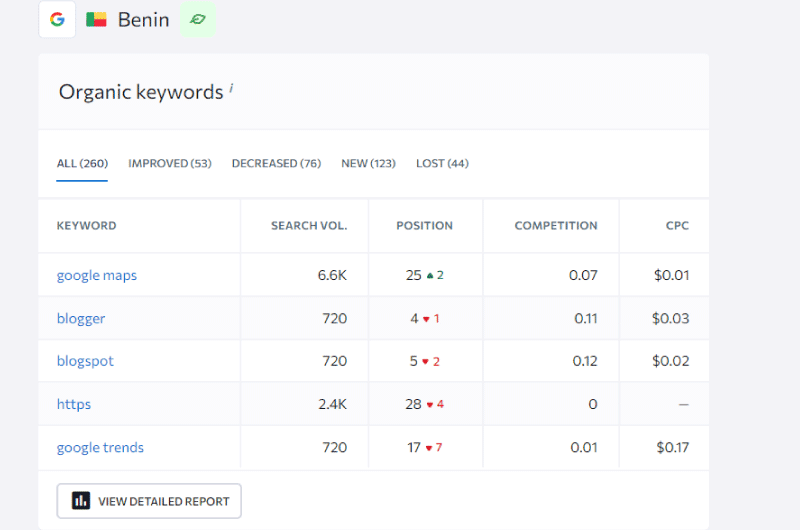Click the COMPETITION column header

point(556,225)
